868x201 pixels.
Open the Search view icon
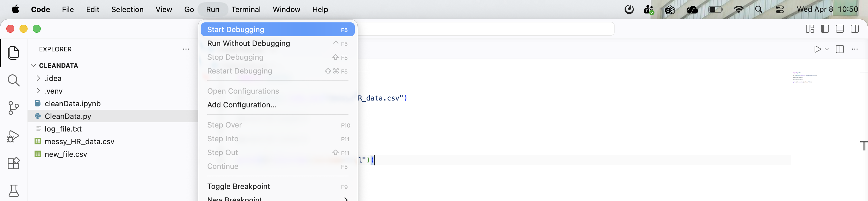pos(13,80)
